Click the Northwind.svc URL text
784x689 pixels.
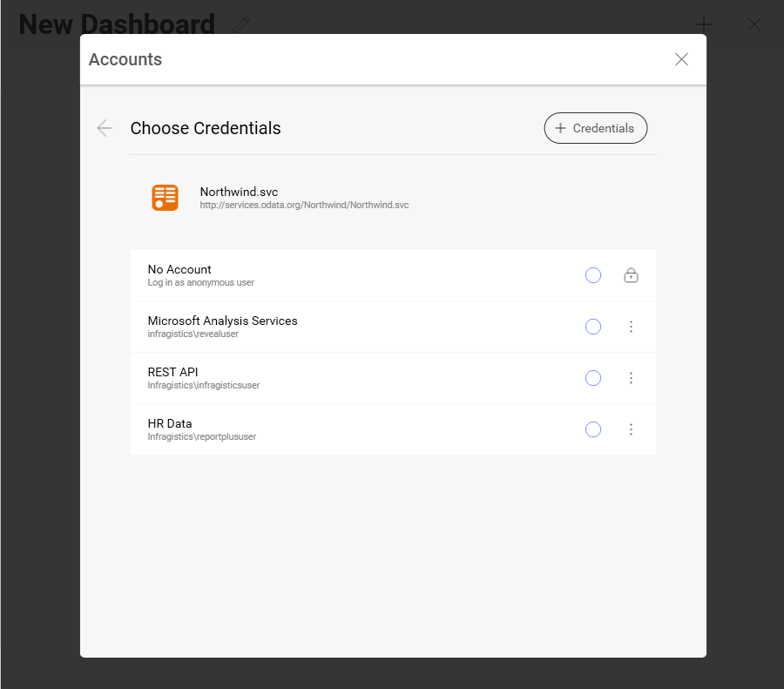[304, 206]
